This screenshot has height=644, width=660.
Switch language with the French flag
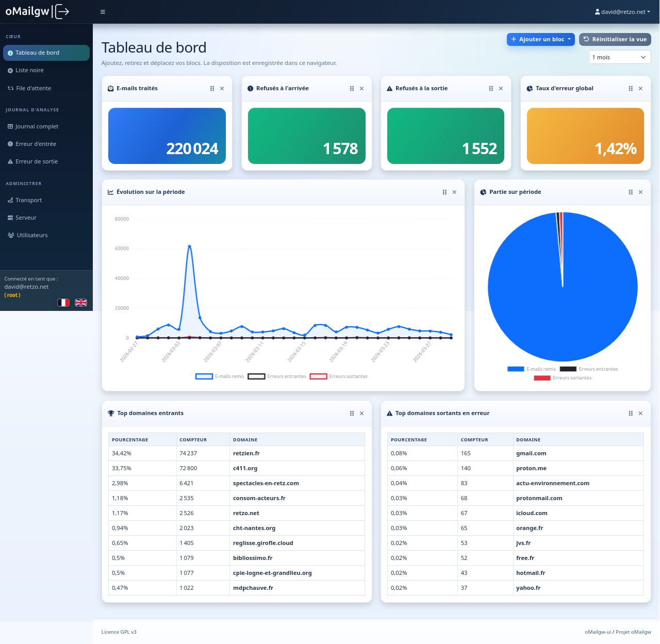[x=63, y=303]
